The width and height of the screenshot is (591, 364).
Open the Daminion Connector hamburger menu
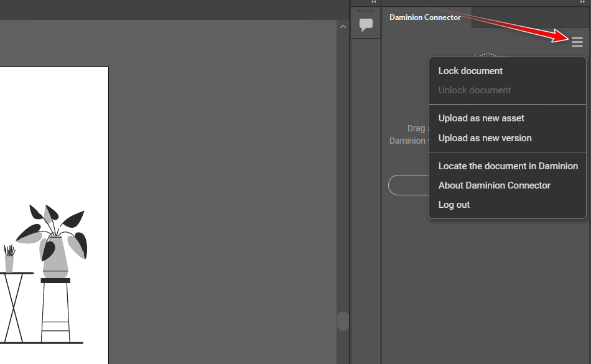click(x=577, y=42)
